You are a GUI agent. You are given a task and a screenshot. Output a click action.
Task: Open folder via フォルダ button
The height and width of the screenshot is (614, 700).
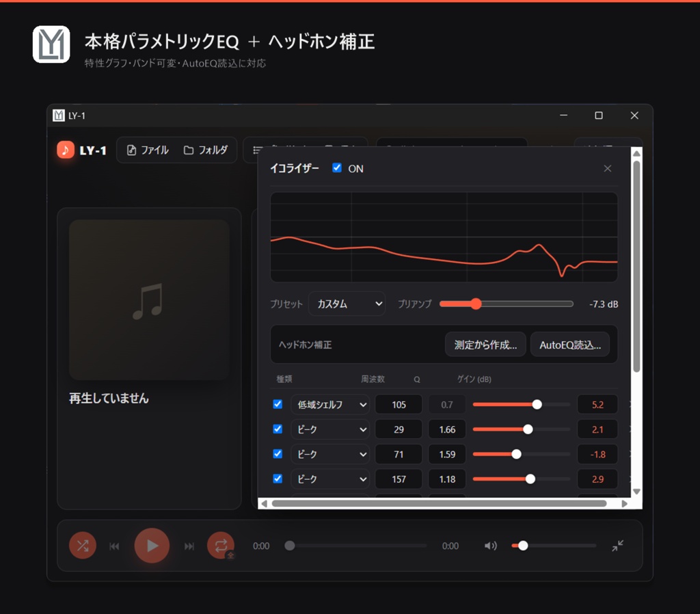click(206, 150)
